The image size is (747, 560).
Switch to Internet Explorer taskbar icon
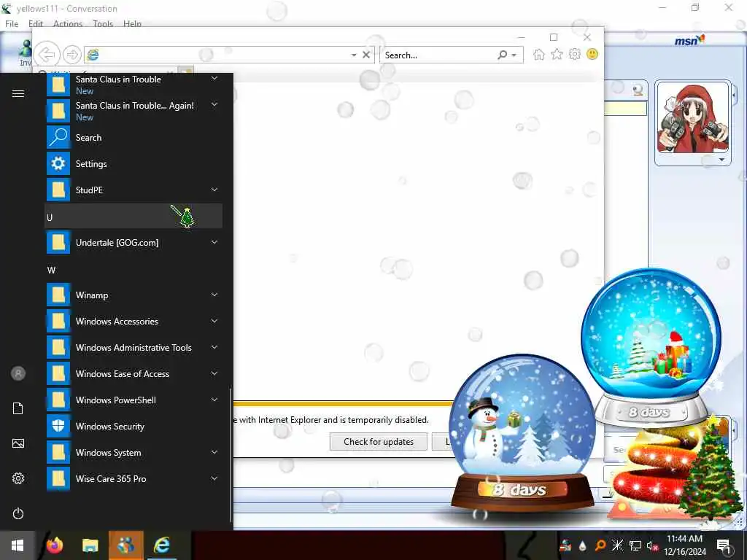click(x=161, y=545)
